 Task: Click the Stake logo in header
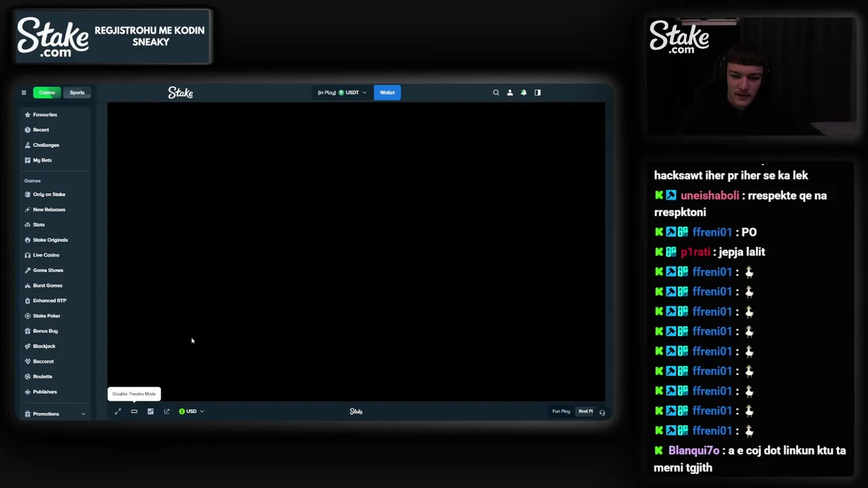[x=180, y=93]
